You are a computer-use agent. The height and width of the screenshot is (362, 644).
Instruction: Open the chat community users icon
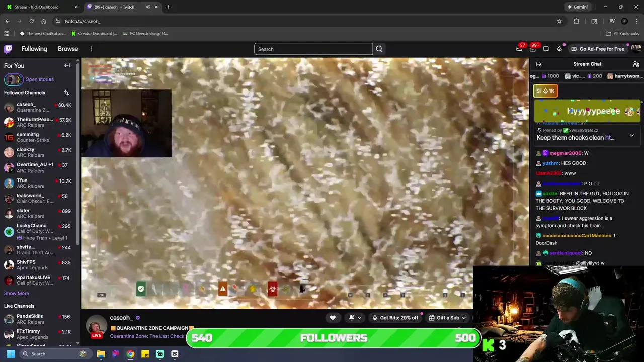(636, 64)
